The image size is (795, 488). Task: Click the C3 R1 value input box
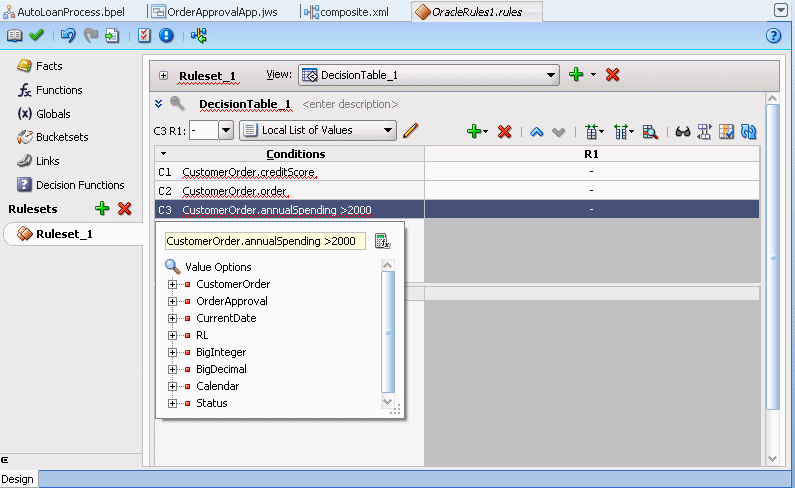(204, 130)
